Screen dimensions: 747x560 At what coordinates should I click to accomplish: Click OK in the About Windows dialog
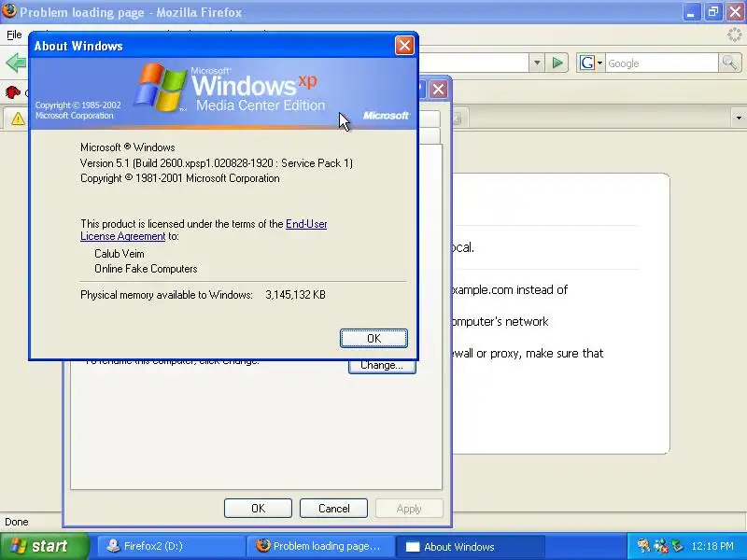pos(373,338)
